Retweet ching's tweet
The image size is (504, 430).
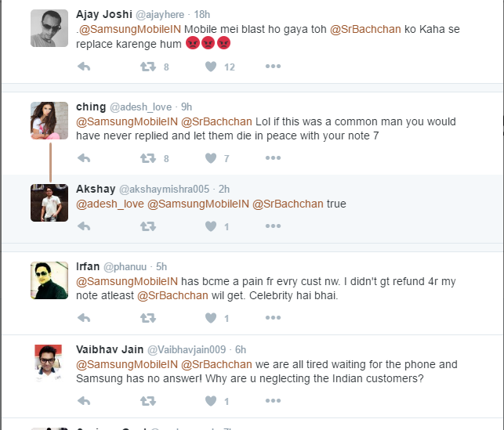click(147, 158)
